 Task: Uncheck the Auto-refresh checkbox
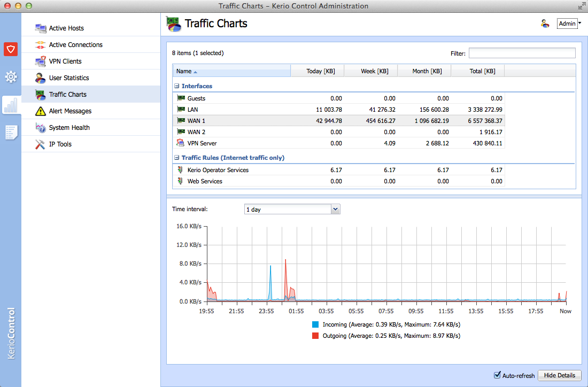pos(497,375)
